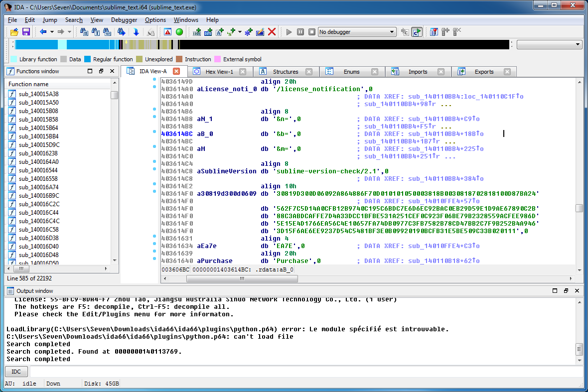Screen dimensions: 588x392
Task: Open dropdown arrow beside the 's' string icon
Action: tap(240, 32)
